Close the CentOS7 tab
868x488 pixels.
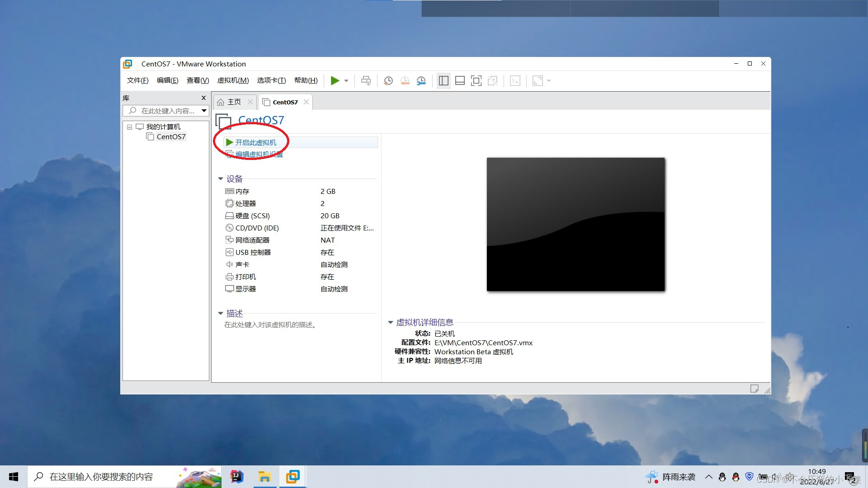point(307,102)
